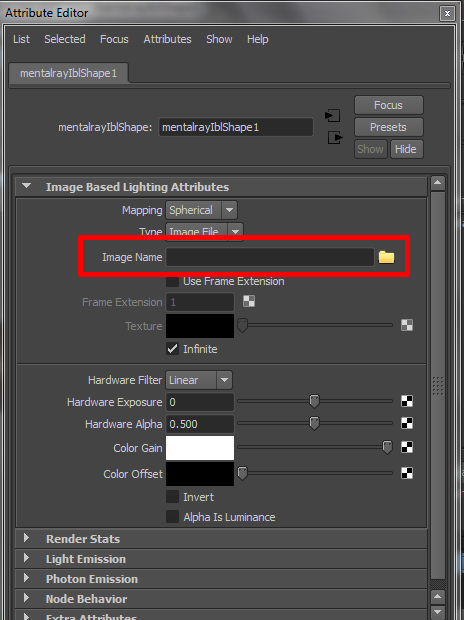Click the vertical scrollbar thumb

point(437,386)
